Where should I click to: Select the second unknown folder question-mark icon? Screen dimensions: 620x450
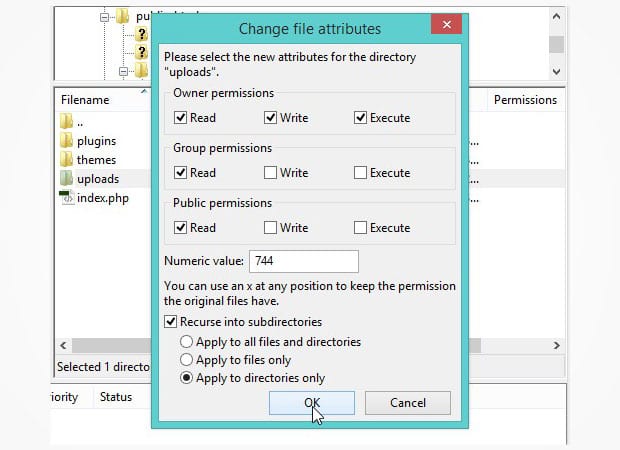142,52
